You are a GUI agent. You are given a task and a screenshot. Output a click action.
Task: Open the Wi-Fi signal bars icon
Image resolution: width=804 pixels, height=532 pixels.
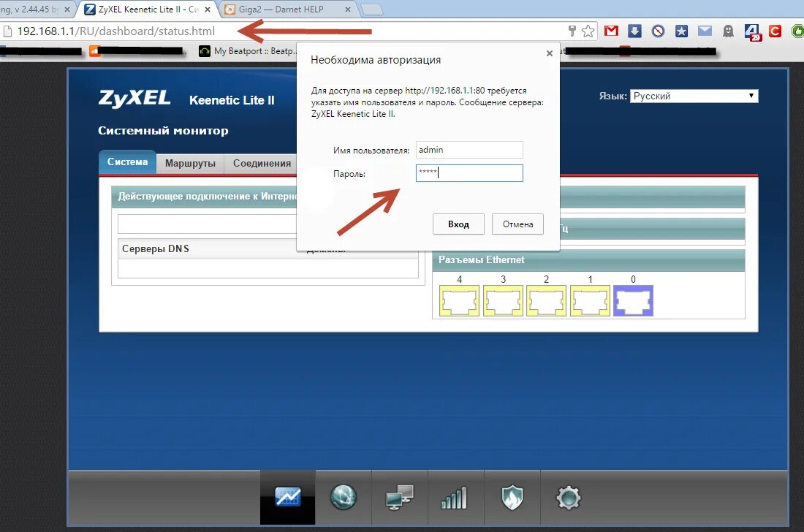point(455,498)
